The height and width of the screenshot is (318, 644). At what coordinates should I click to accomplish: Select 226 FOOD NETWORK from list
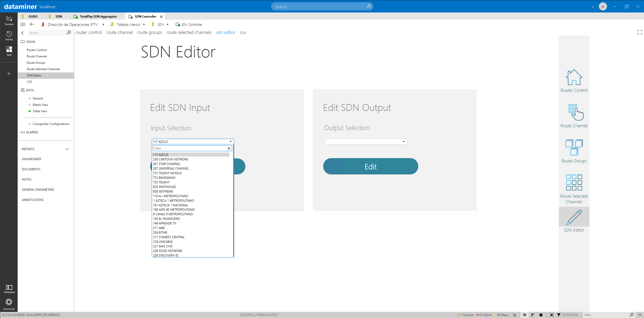191,251
